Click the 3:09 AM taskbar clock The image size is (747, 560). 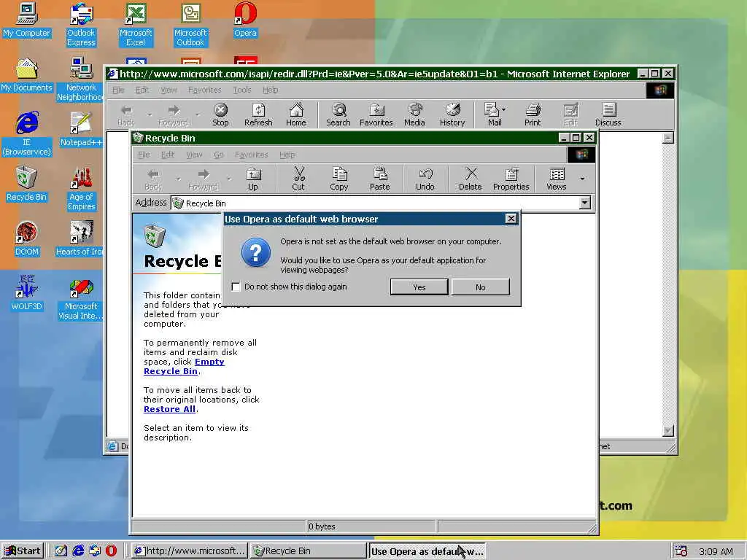coord(716,551)
